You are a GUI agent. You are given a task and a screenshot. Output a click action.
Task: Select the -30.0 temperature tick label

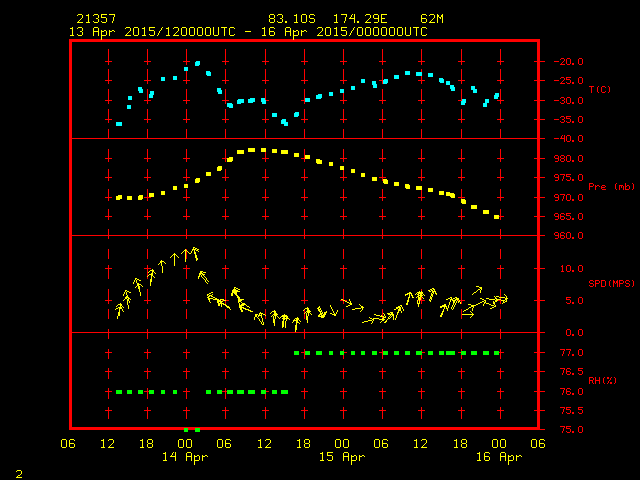click(x=569, y=100)
